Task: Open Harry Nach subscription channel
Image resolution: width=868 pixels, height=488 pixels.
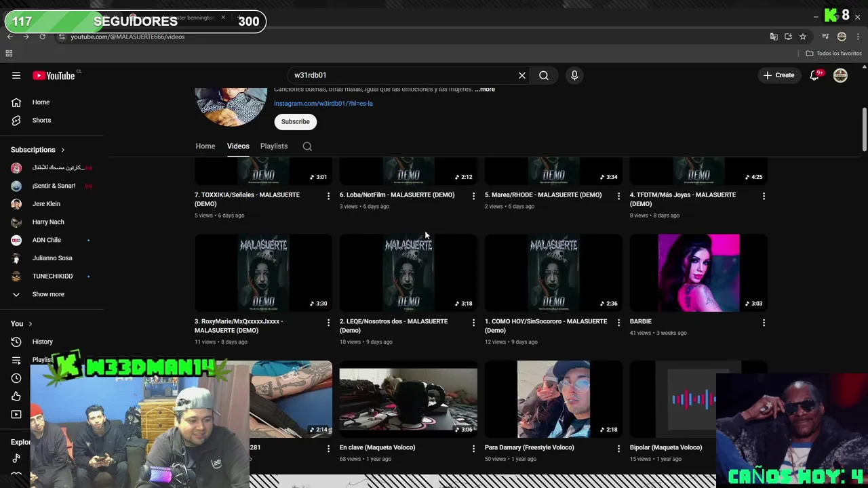Action: [x=47, y=222]
